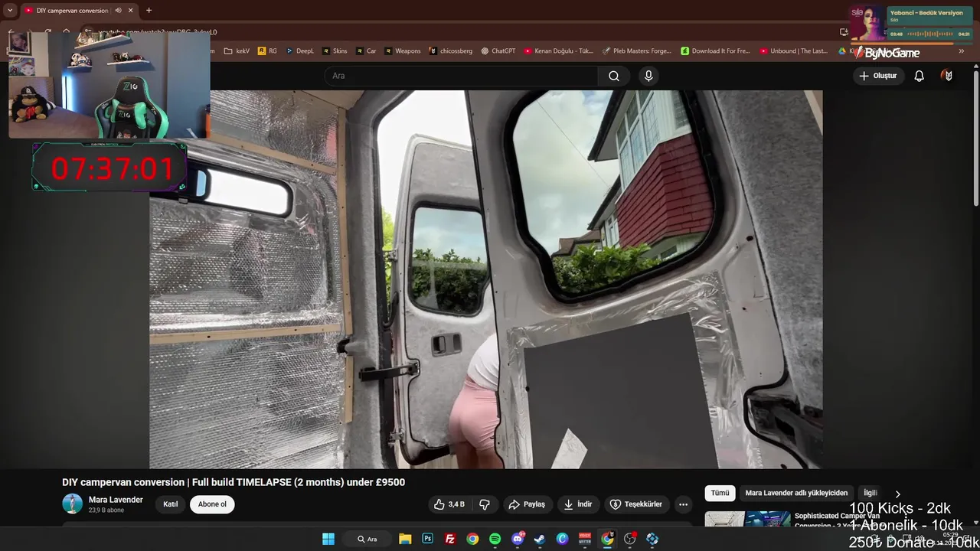The image size is (980, 551).
Task: Open the Weapons bookmark
Action: pyautogui.click(x=403, y=51)
